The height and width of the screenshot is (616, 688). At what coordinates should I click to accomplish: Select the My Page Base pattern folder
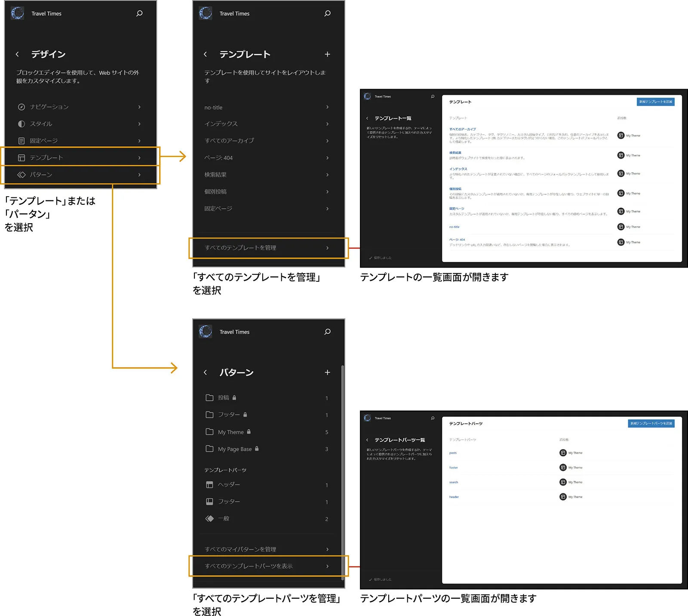coord(234,449)
